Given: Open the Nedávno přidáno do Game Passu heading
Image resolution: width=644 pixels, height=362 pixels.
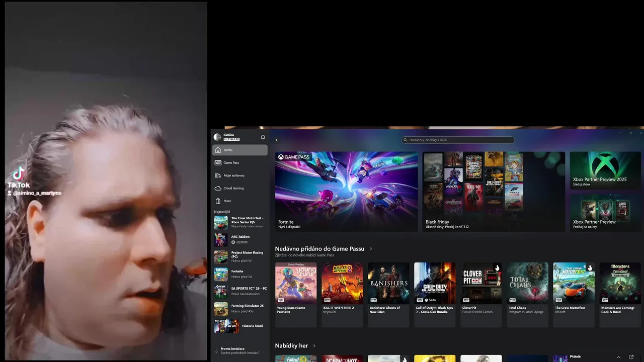Looking at the screenshot, I should (x=319, y=249).
